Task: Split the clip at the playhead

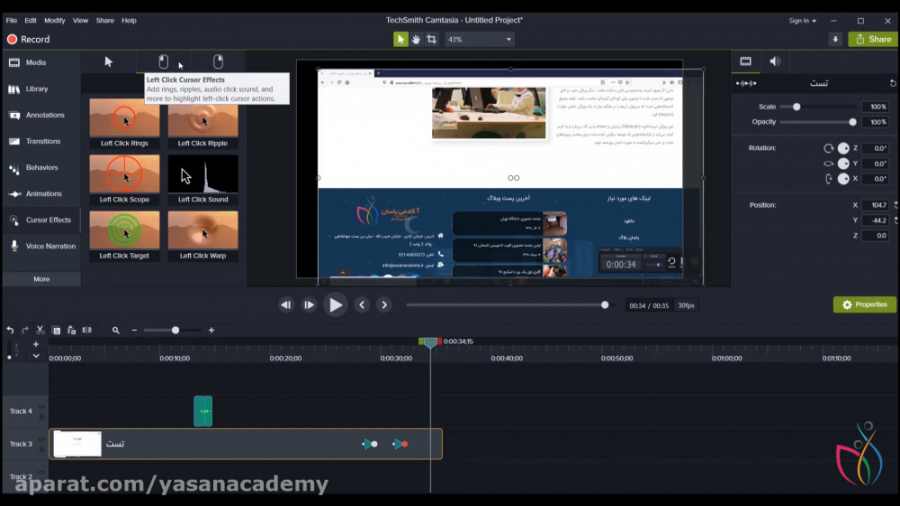Action: tap(87, 330)
